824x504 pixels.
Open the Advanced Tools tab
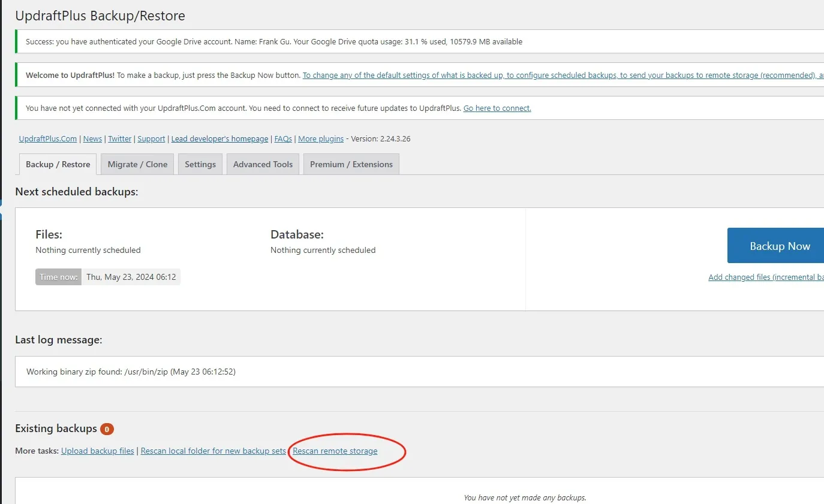(263, 164)
